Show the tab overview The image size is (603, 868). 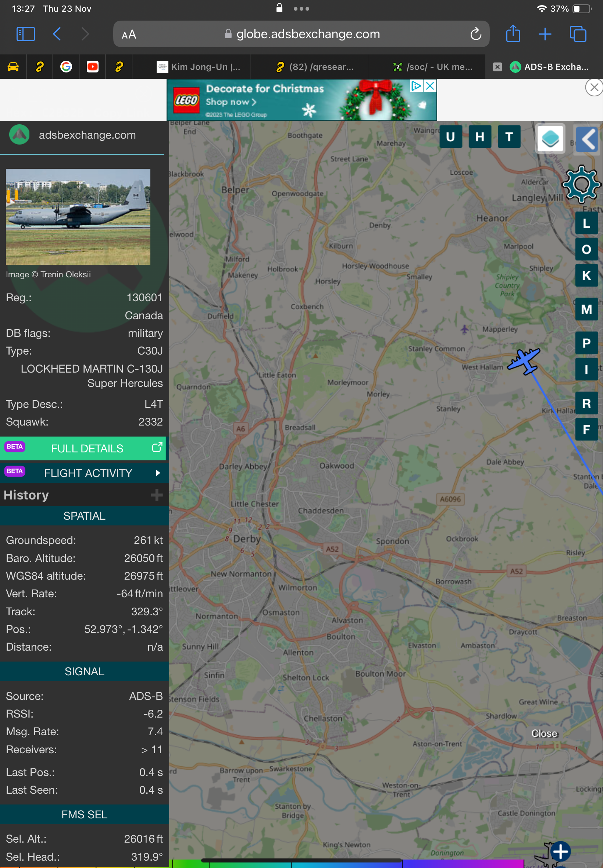(x=578, y=34)
